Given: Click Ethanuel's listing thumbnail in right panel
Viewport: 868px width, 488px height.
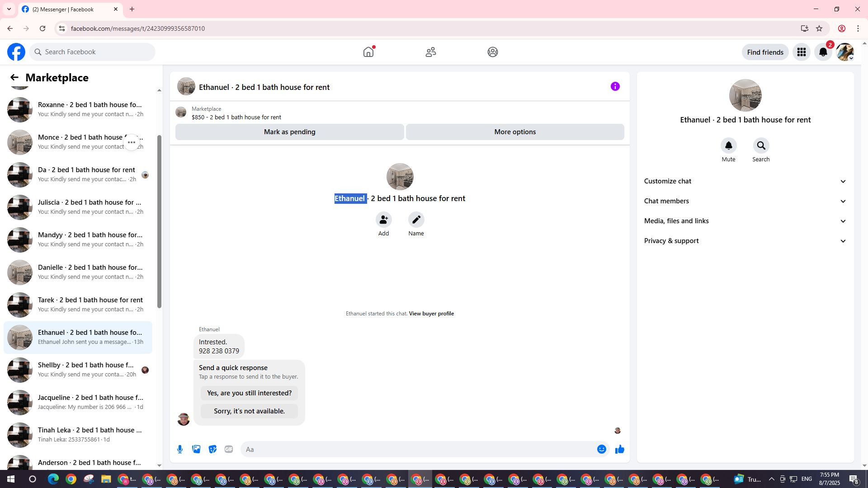Looking at the screenshot, I should 745,95.
